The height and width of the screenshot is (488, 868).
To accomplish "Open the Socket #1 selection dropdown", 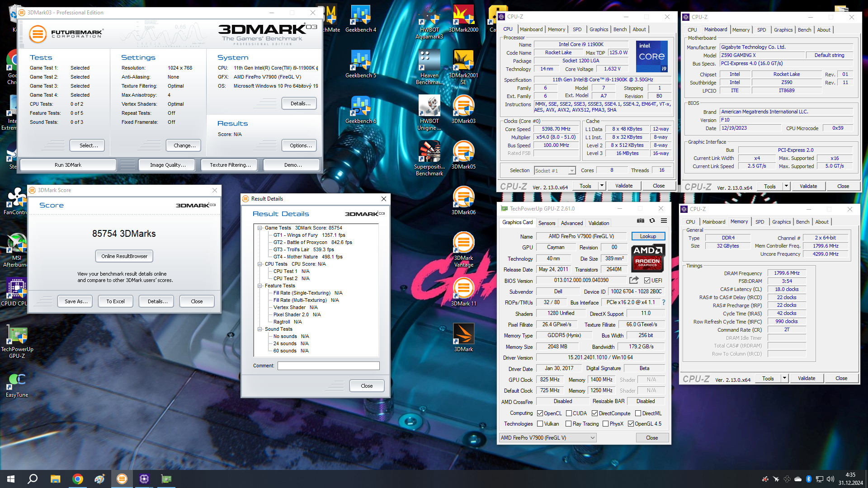I will (555, 170).
